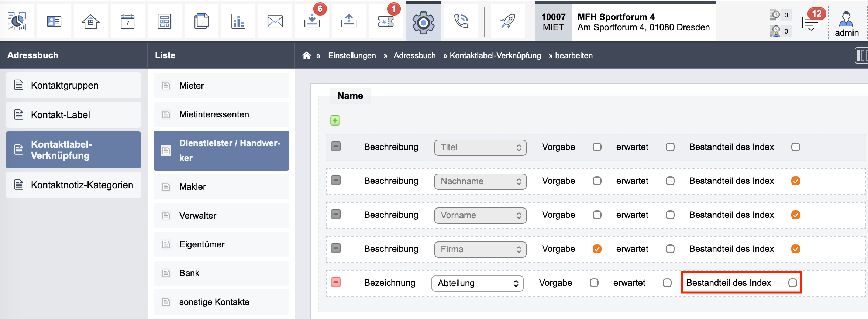Image resolution: width=868 pixels, height=319 pixels.
Task: Toggle the column layout icon
Action: coord(862,55)
